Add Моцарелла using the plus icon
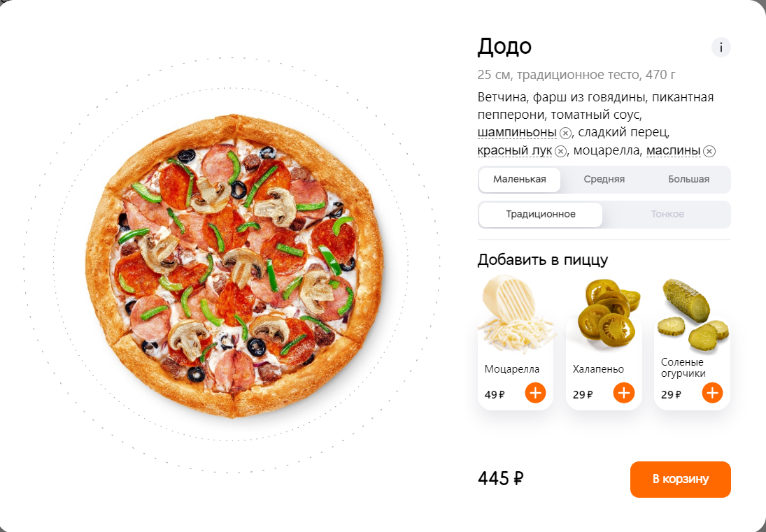This screenshot has width=766, height=532. pyautogui.click(x=535, y=393)
